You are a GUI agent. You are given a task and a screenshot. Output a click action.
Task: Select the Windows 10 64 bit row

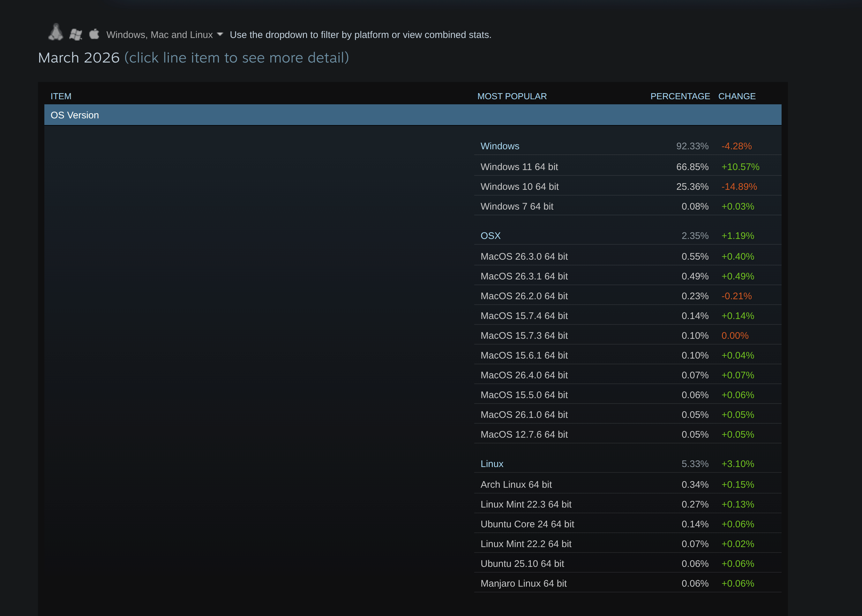(519, 187)
